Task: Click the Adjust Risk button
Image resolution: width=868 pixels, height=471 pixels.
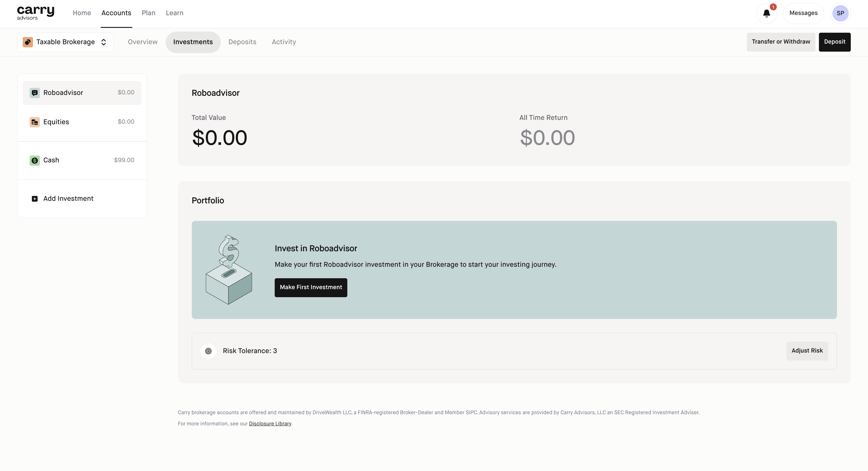Action: [x=807, y=351]
